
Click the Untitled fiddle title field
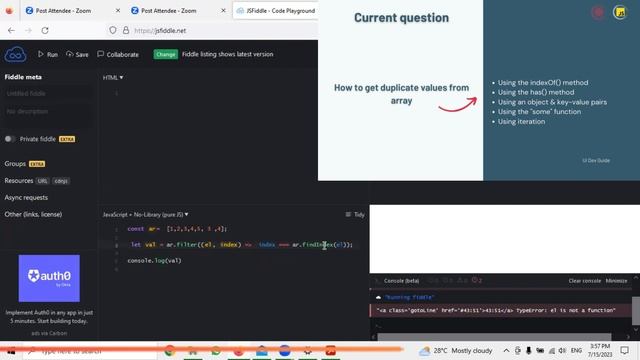tap(47, 93)
